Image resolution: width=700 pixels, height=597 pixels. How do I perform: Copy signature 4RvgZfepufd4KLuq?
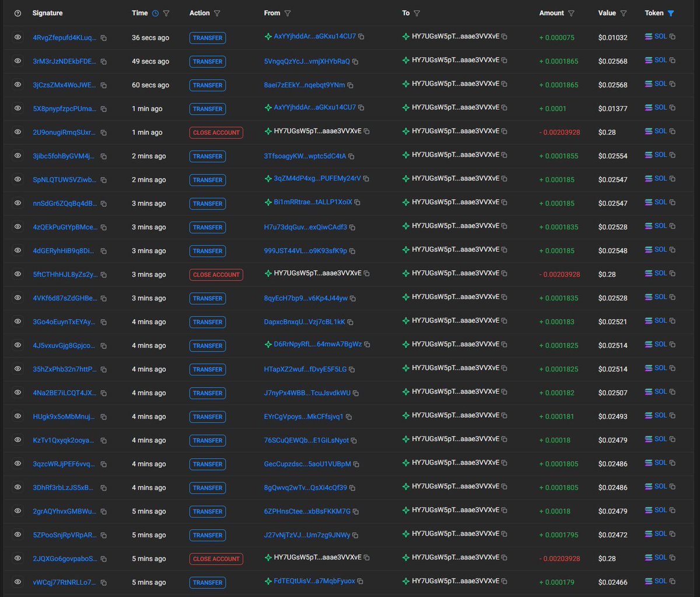[x=103, y=38]
